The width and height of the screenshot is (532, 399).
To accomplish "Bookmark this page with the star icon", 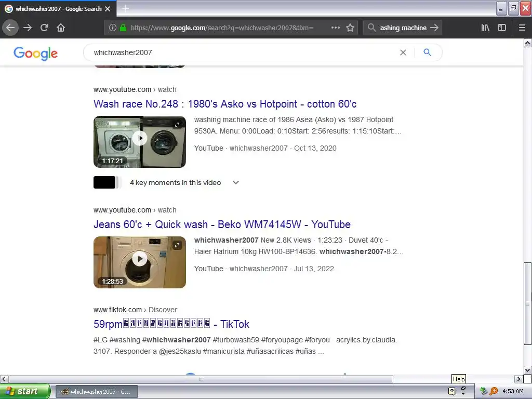I will point(350,28).
